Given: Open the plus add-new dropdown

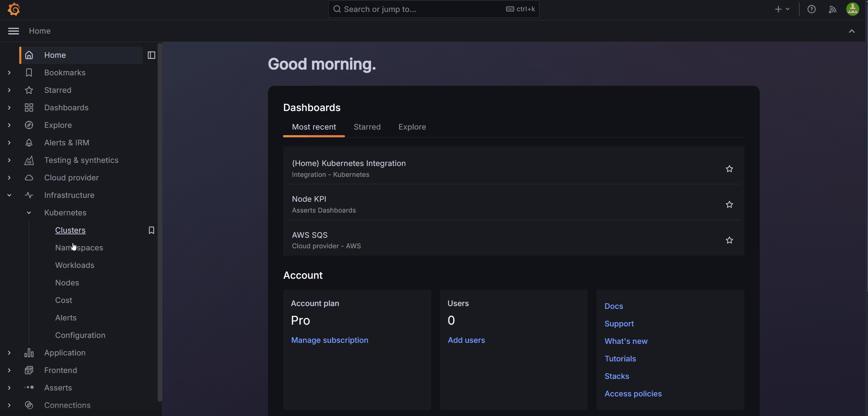Looking at the screenshot, I should 782,9.
